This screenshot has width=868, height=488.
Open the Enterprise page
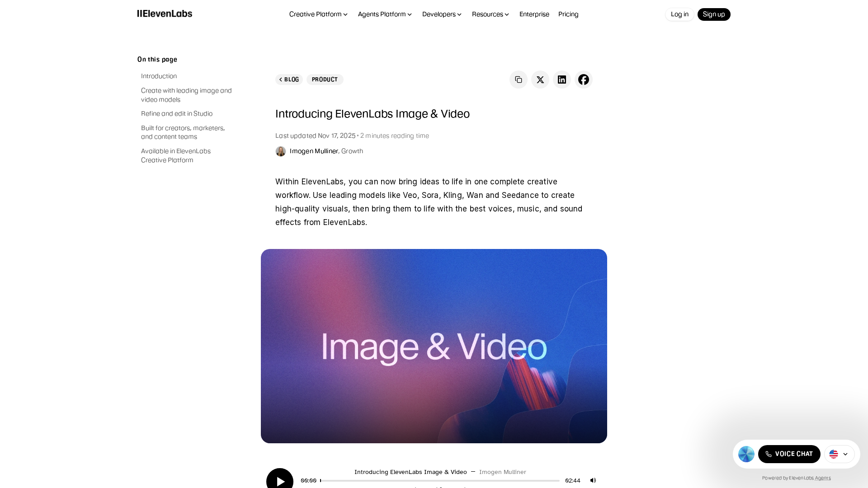pyautogui.click(x=534, y=14)
